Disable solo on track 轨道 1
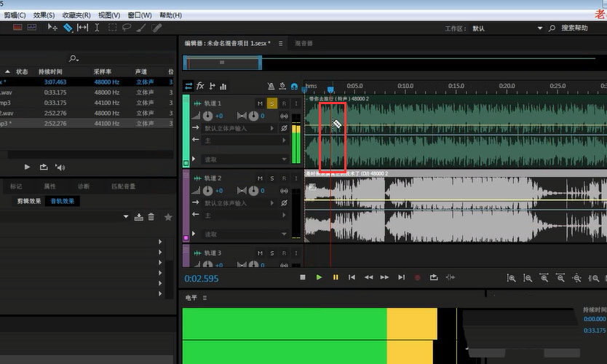Screen dimensions: 607x364 [271, 104]
